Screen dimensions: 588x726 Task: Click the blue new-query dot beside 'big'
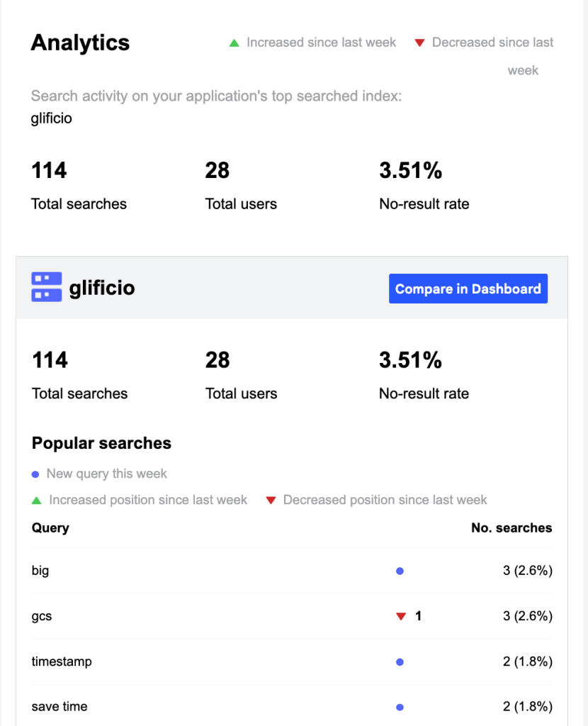click(400, 571)
